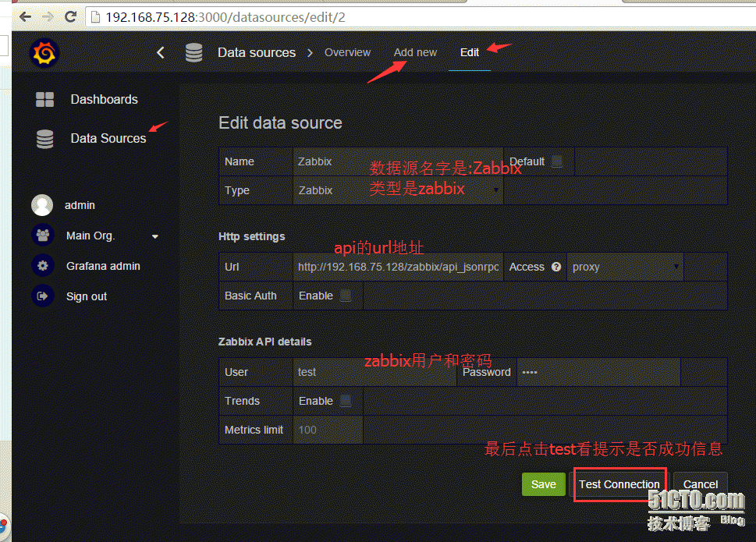Screen dimensions: 756x542
Task: Select the Edit tab
Action: point(469,52)
